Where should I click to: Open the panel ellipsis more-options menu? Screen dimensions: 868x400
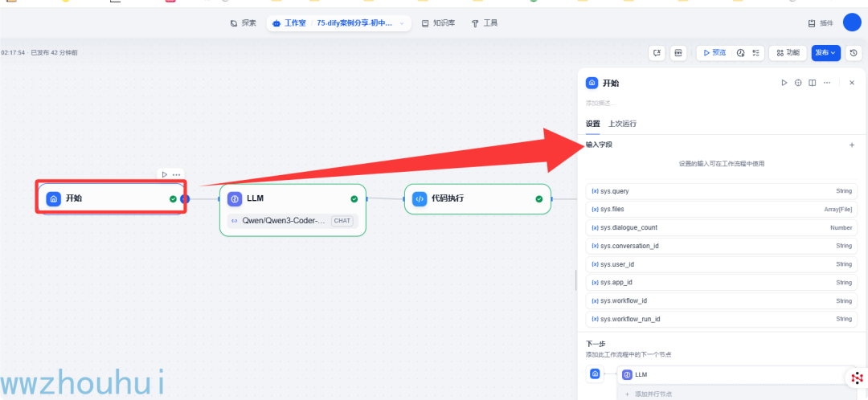click(x=826, y=83)
